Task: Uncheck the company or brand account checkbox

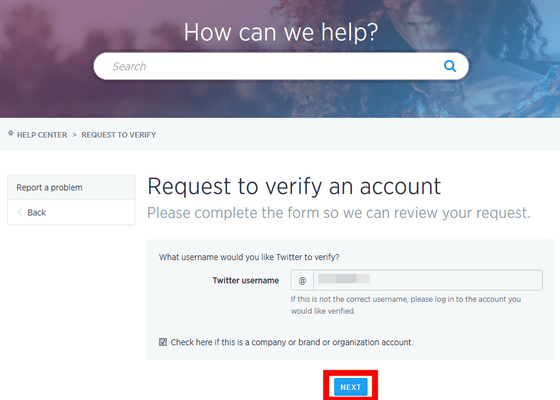Action: pyautogui.click(x=163, y=342)
